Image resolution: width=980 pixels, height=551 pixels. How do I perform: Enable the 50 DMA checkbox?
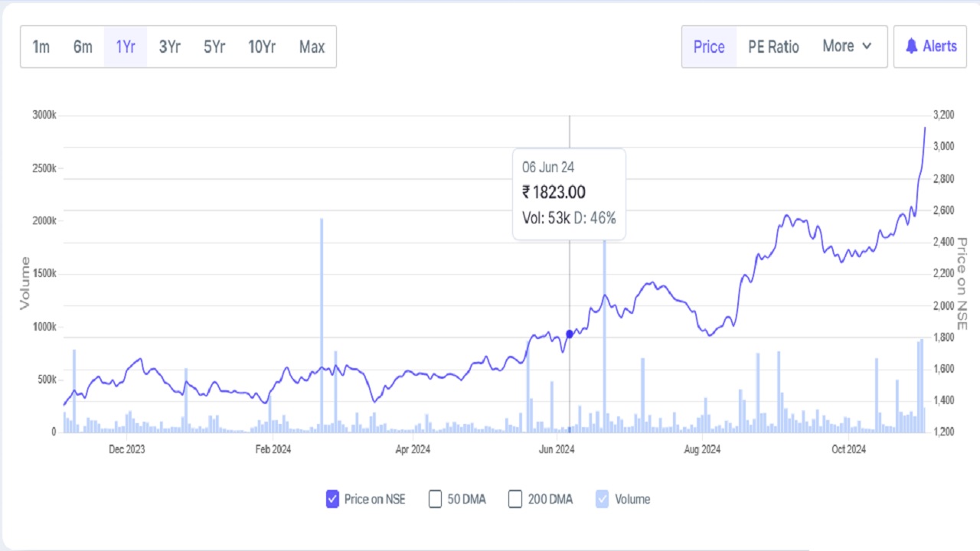[x=435, y=499]
